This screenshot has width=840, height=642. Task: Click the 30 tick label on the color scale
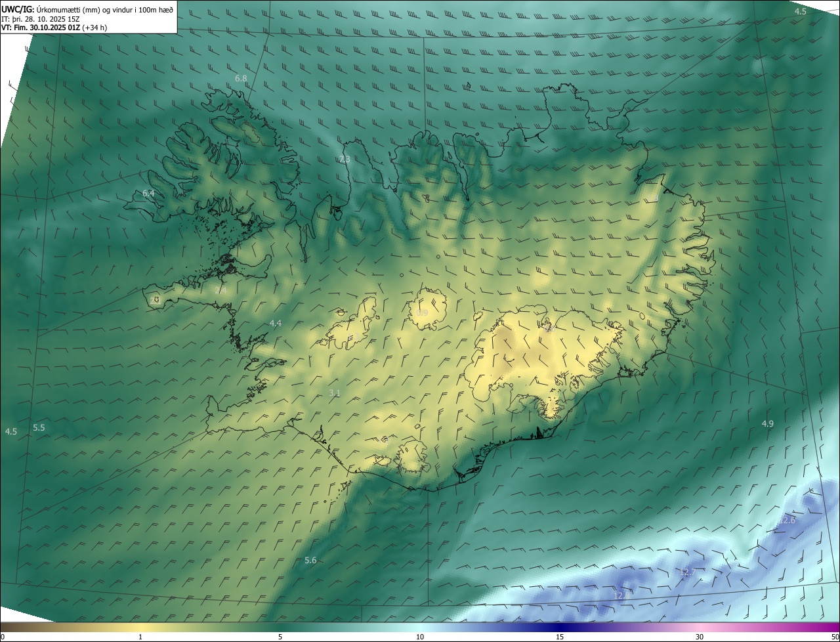pyautogui.click(x=700, y=637)
